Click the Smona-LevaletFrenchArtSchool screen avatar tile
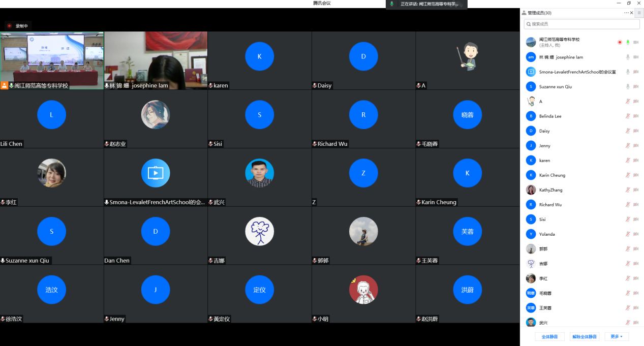The height and width of the screenshot is (346, 644). tap(156, 173)
